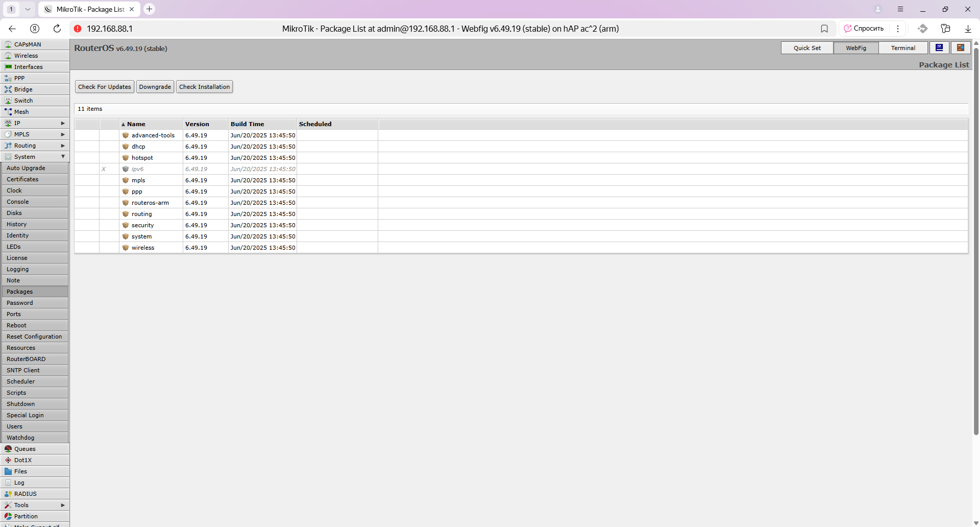980x527 pixels.
Task: Click the Спросить assistant button
Action: (864, 29)
